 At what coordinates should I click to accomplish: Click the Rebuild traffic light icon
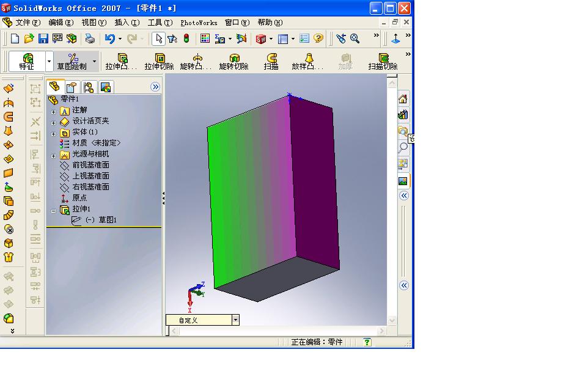click(186, 38)
